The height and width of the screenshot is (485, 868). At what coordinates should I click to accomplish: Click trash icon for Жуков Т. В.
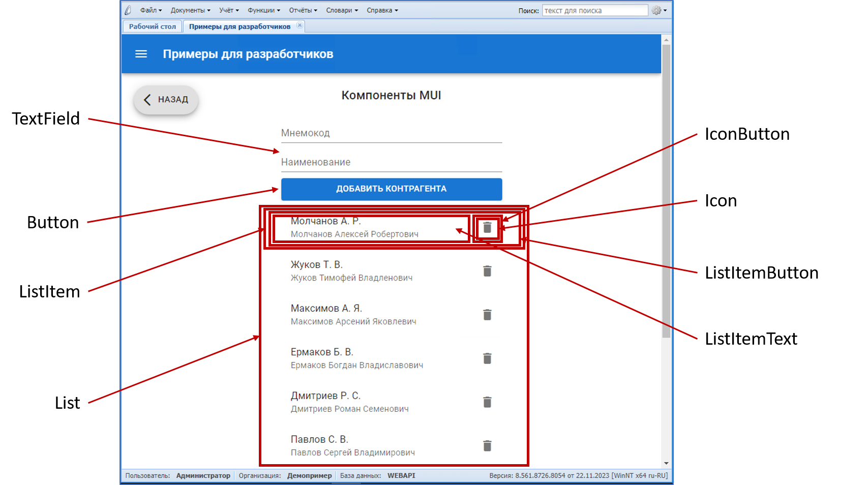pyautogui.click(x=487, y=271)
